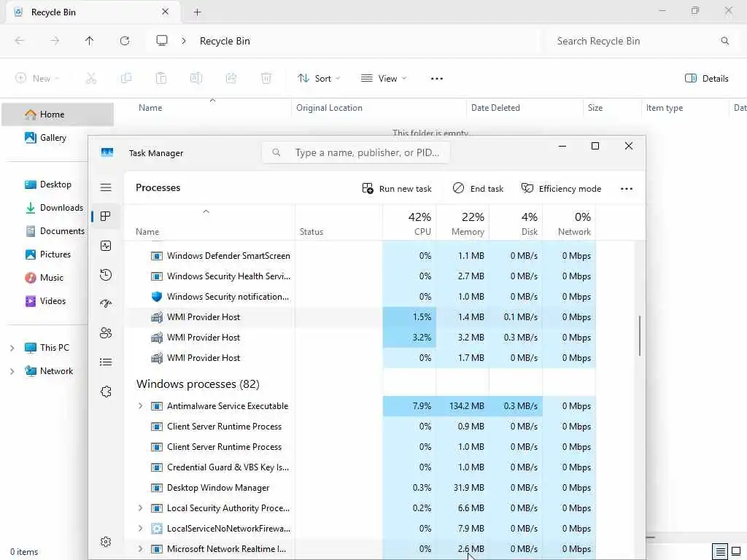Select Desktop Window Manager process
Screen dimensions: 747x560
tap(360, 488)
